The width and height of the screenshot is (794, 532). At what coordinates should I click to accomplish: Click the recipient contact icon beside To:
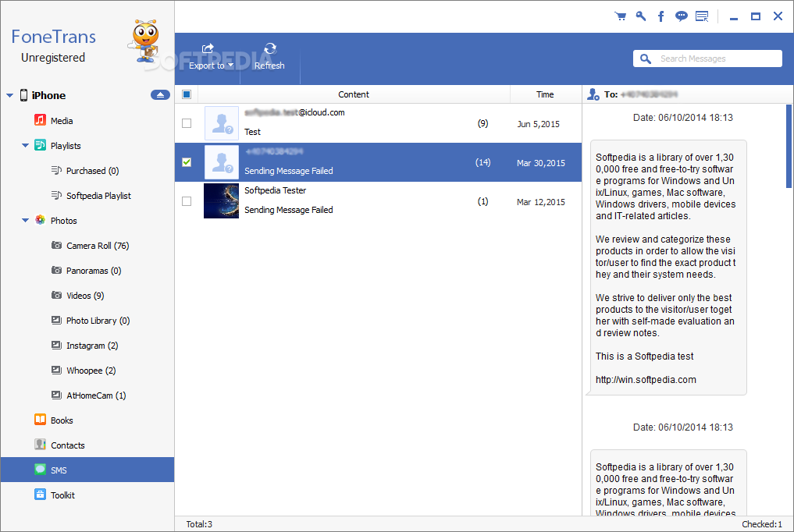pos(593,94)
